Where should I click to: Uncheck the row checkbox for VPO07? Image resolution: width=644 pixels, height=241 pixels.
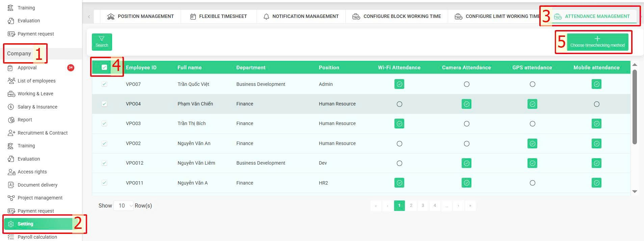(104, 84)
